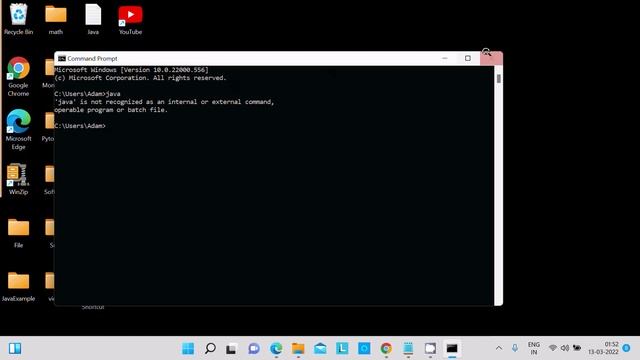This screenshot has height=360, width=640.
Task: Click the Command Prompt title text
Action: [92, 58]
